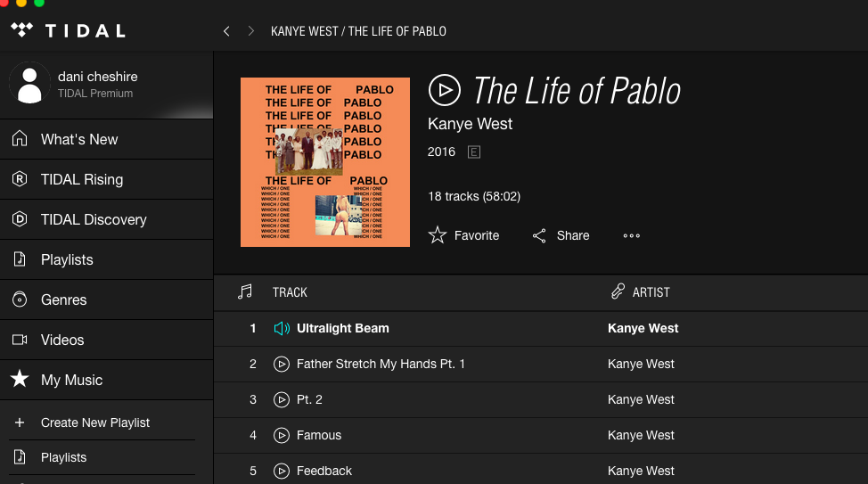Open the Videos section
The width and height of the screenshot is (868, 484).
coord(62,340)
